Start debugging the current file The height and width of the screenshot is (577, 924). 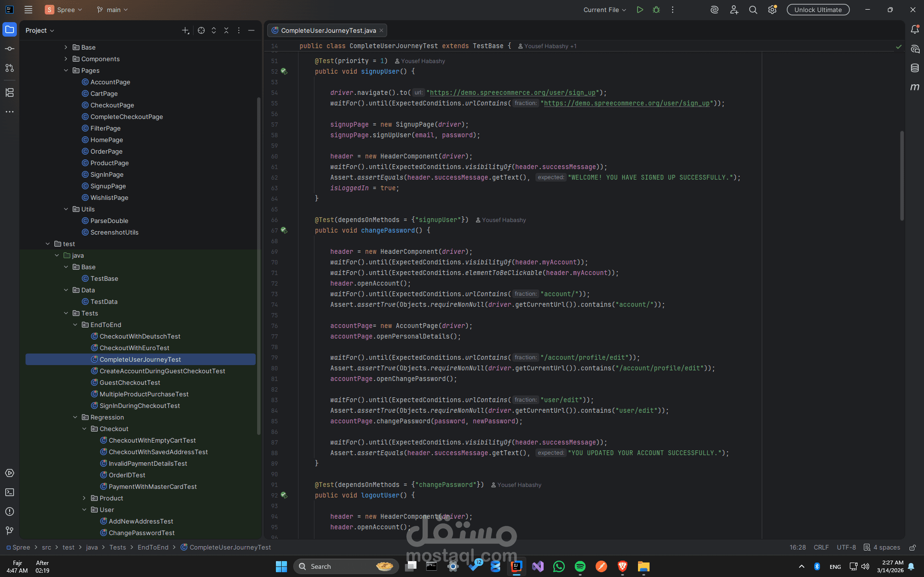656,10
